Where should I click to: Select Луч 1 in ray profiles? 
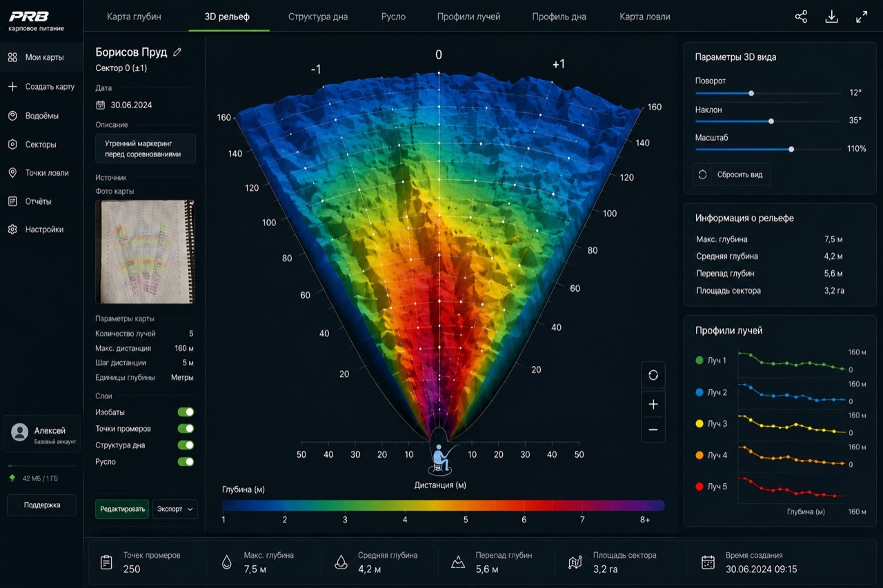[x=711, y=361]
